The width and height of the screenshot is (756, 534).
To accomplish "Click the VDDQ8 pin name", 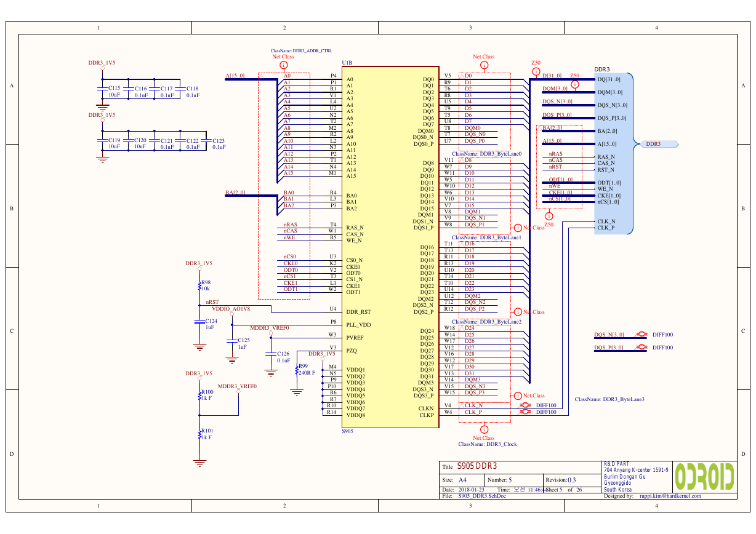I will point(356,415).
